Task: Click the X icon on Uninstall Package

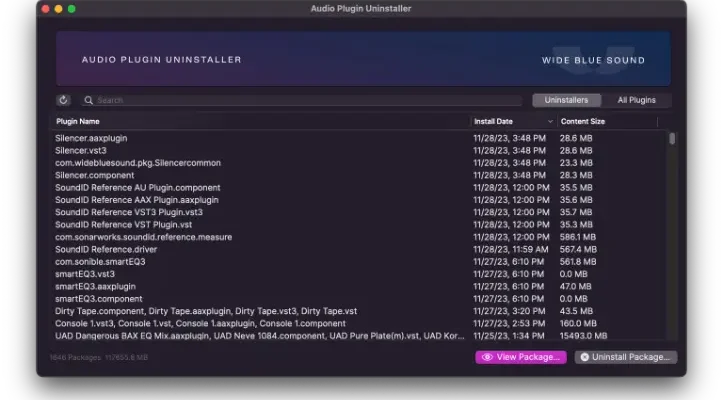Action: 585,357
